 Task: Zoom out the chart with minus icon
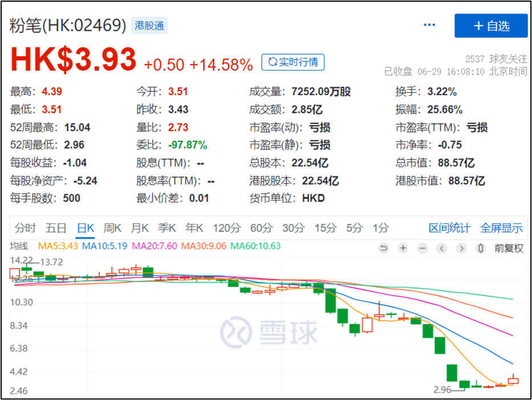click(x=423, y=248)
